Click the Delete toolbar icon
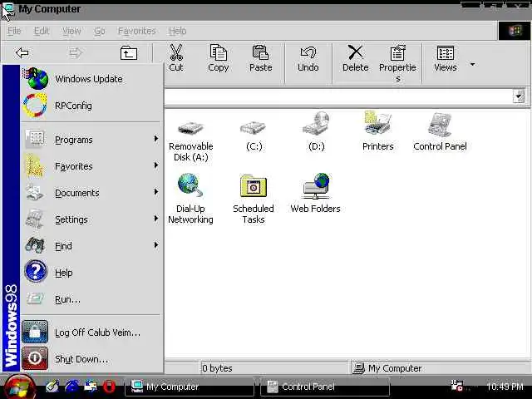 click(355, 58)
